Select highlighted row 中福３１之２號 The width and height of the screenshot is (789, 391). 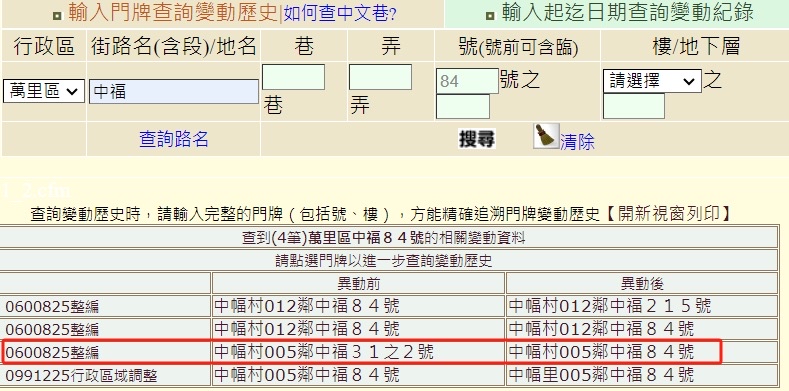[x=362, y=352]
